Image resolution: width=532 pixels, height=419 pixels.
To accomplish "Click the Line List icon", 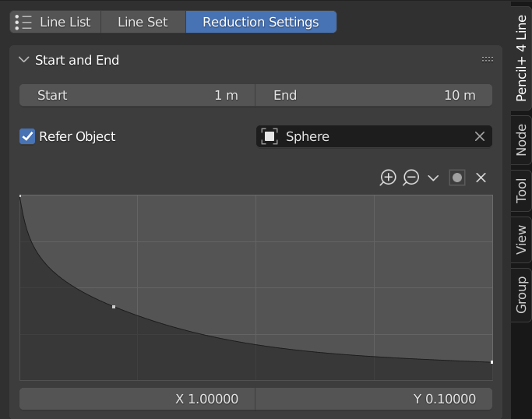I will coord(23,22).
